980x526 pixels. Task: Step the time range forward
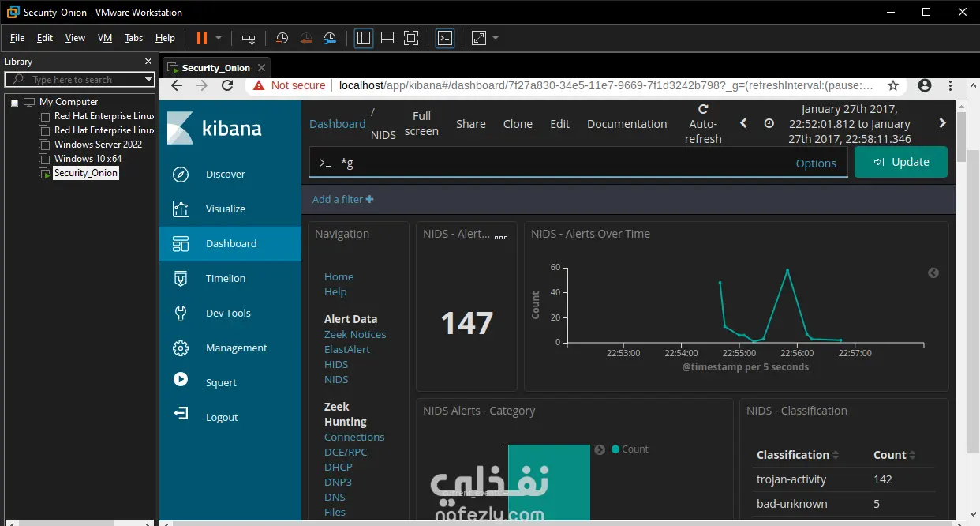point(942,123)
